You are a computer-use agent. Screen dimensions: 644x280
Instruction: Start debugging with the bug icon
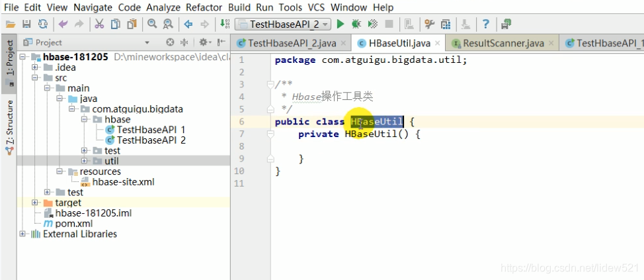356,24
